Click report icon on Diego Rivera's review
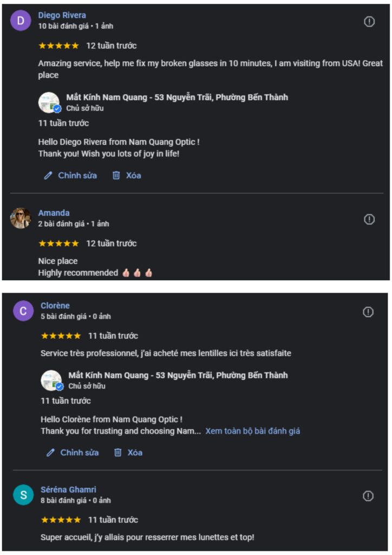 369,22
